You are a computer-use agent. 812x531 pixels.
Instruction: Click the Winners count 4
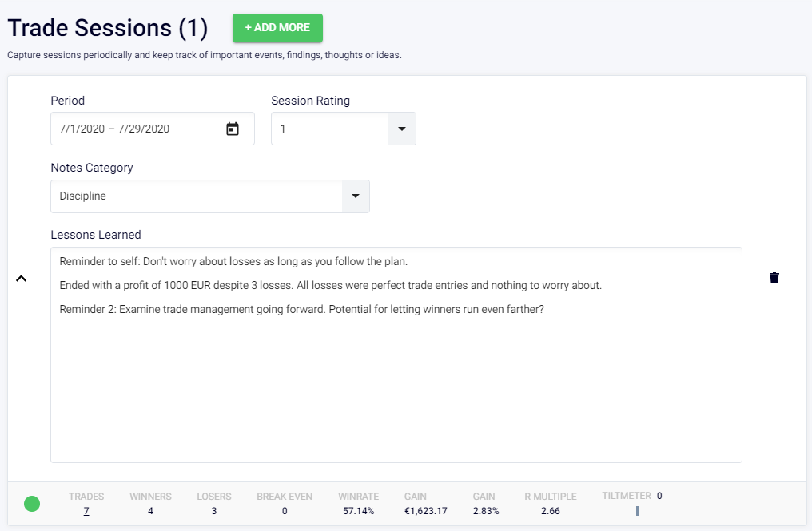150,511
